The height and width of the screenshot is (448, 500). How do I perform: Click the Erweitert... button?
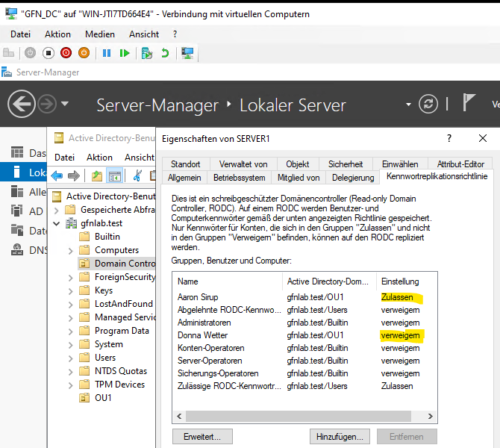pyautogui.click(x=202, y=436)
